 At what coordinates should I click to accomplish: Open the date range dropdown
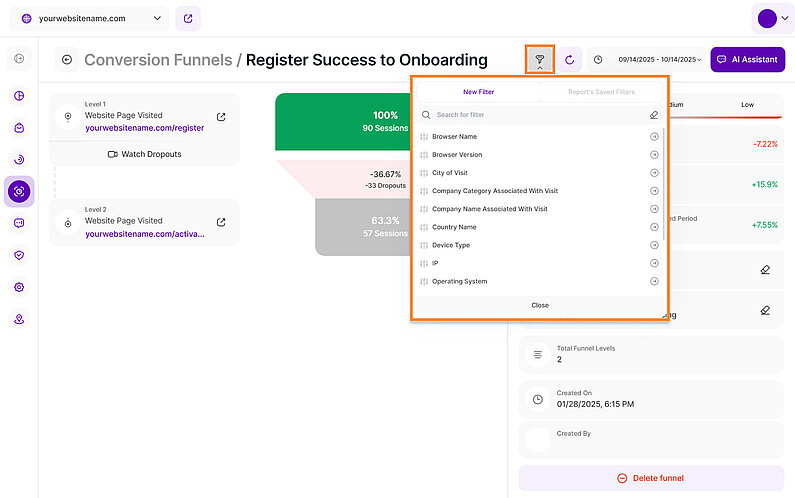(x=659, y=60)
